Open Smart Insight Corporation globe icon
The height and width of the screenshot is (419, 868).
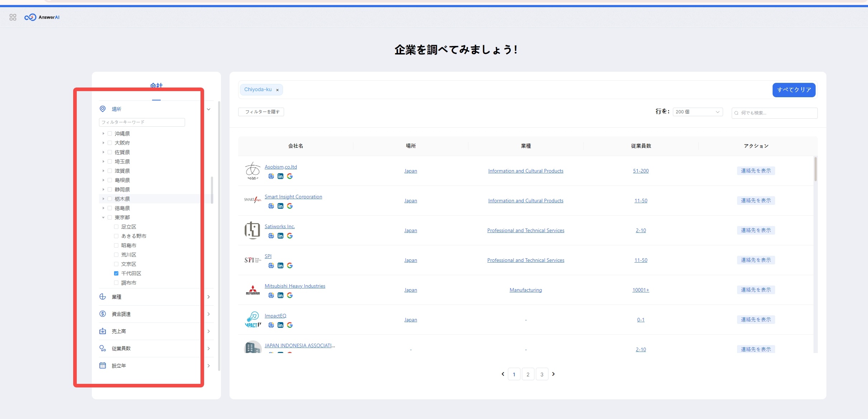pyautogui.click(x=271, y=206)
